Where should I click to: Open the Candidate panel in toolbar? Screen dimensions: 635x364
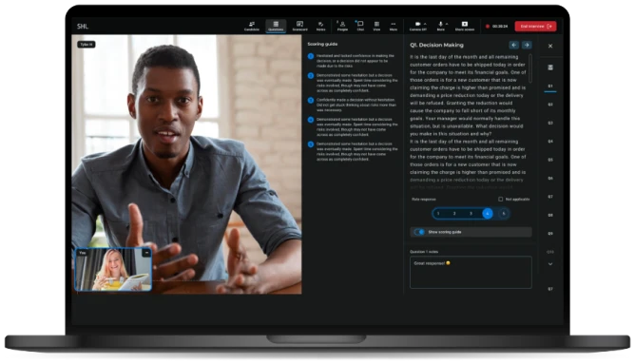tap(252, 27)
